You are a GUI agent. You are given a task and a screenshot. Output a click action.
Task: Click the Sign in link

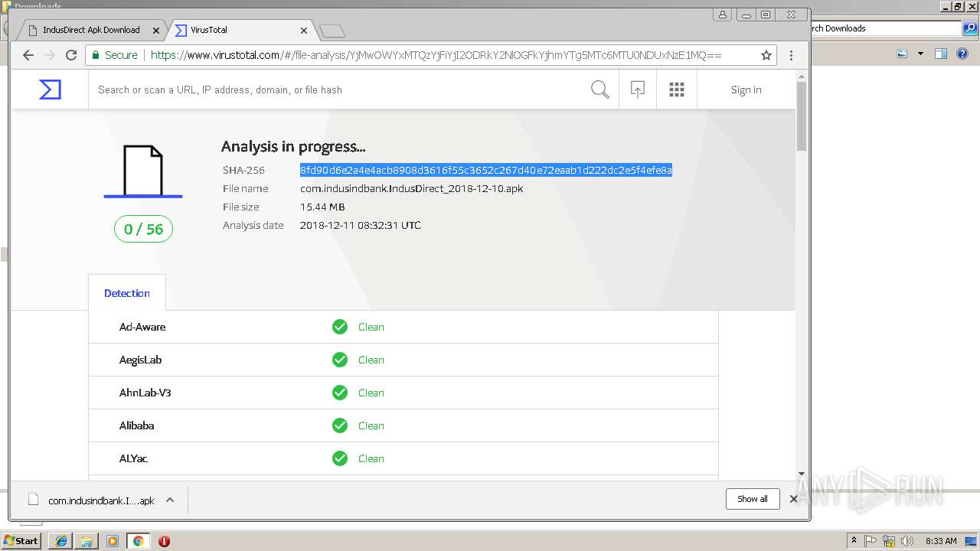746,90
